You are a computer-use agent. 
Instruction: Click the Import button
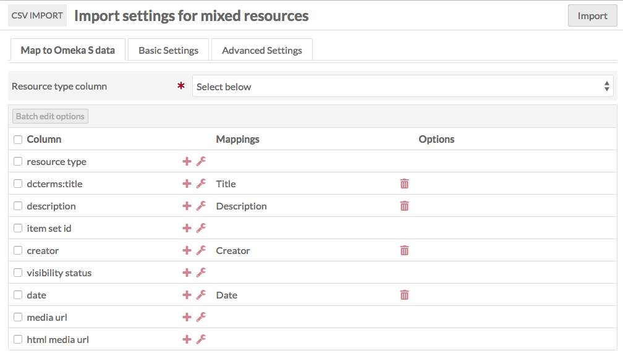click(592, 15)
